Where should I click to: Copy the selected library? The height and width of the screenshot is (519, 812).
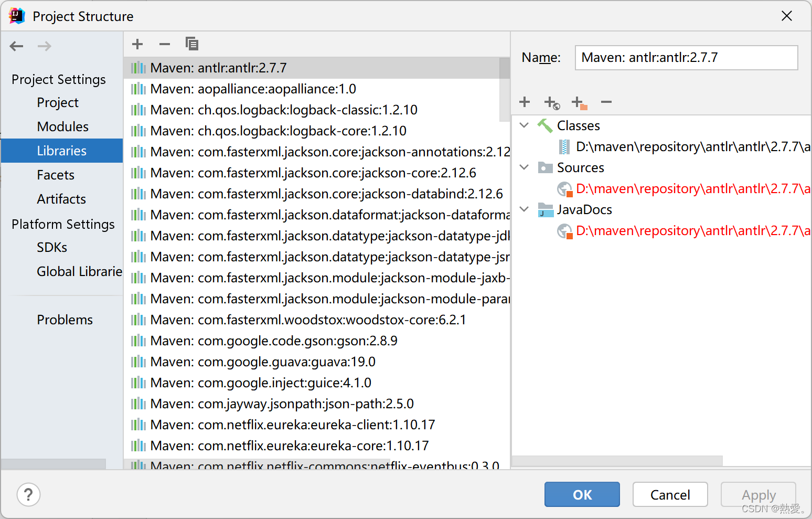point(192,44)
